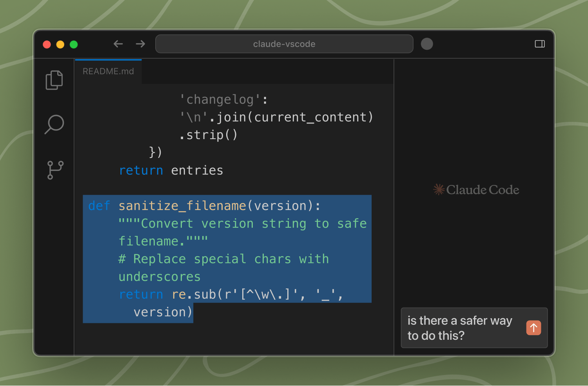Click the Claude Code starburst logo

(439, 190)
